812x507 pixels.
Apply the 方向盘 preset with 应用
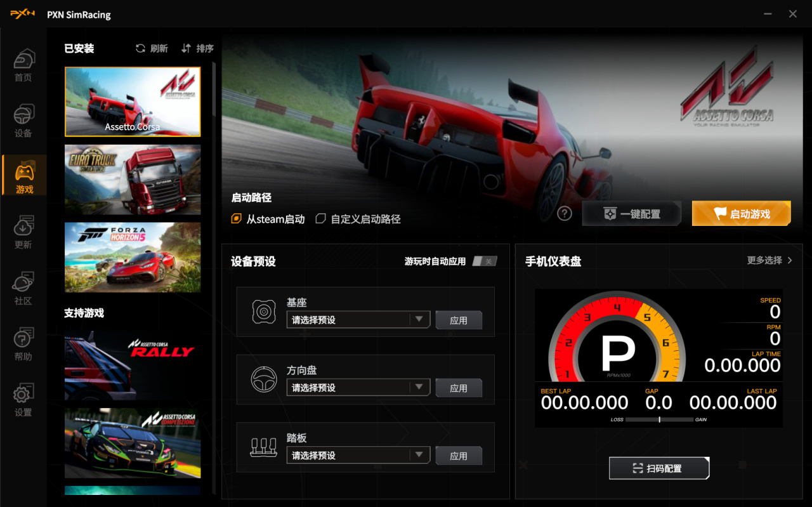coord(459,388)
